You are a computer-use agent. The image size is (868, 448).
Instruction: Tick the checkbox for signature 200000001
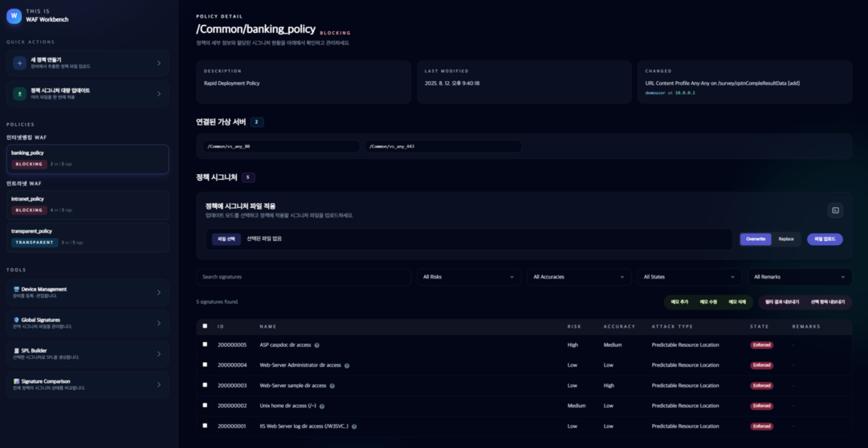coord(205,426)
